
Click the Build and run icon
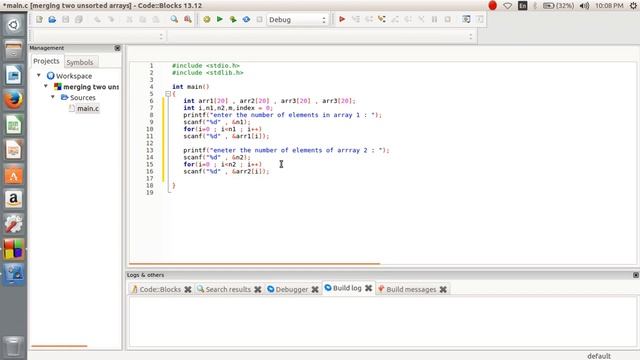pyautogui.click(x=233, y=19)
